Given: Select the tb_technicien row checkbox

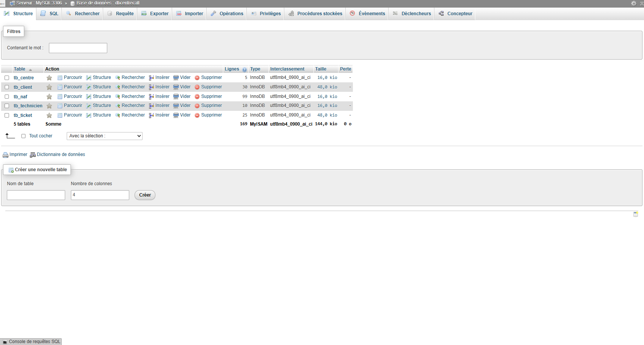Looking at the screenshot, I should 7,106.
